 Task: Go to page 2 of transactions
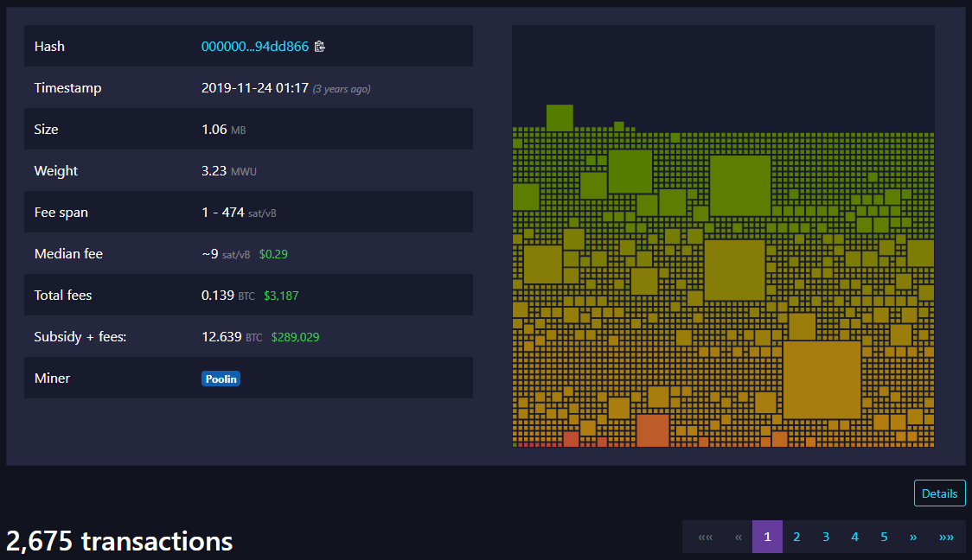(x=796, y=537)
